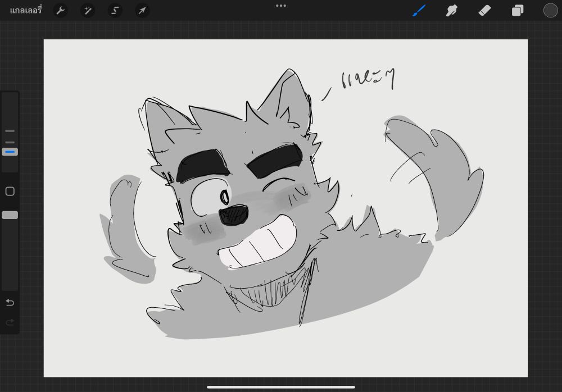Open the color picker circle

[x=550, y=11]
